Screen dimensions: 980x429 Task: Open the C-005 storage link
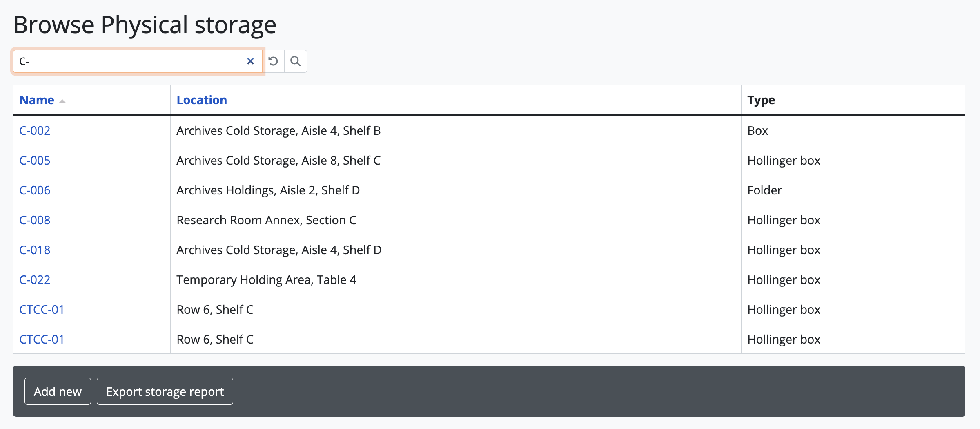[x=35, y=161]
